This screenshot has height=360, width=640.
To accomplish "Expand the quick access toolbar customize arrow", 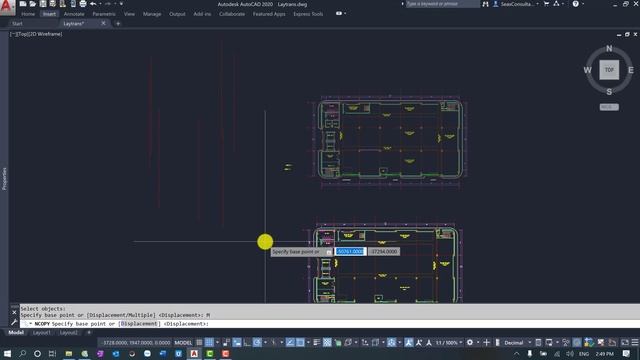I will (121, 4).
